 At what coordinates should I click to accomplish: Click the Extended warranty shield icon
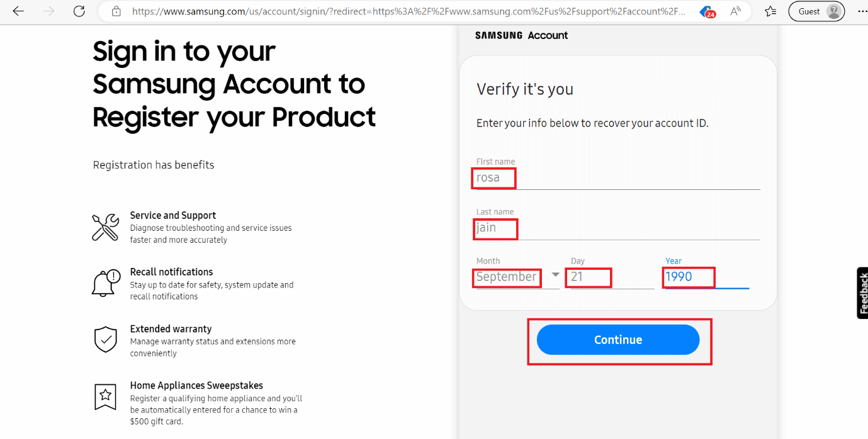coord(105,340)
